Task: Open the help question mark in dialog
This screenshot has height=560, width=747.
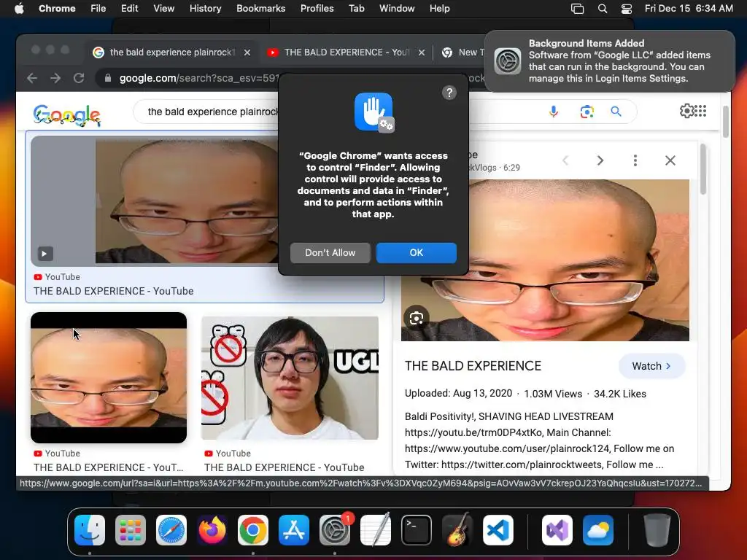Action: [449, 93]
